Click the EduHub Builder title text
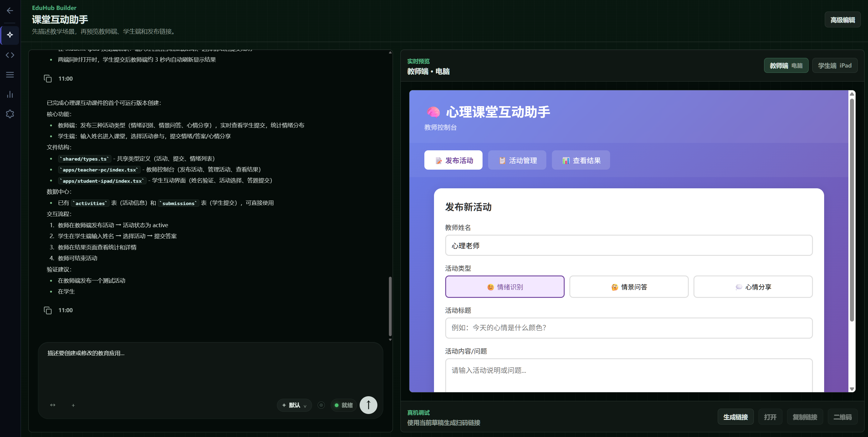Viewport: 868px width, 437px height. pyautogui.click(x=54, y=8)
